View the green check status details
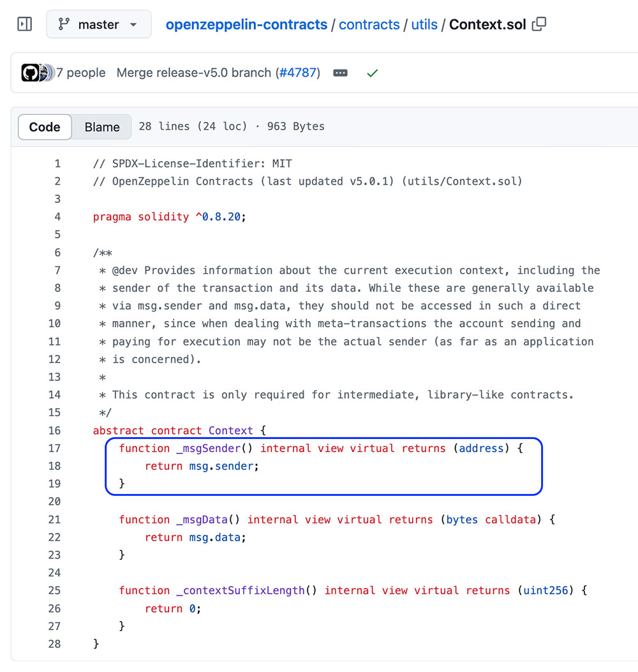The image size is (638, 672). pos(373,73)
